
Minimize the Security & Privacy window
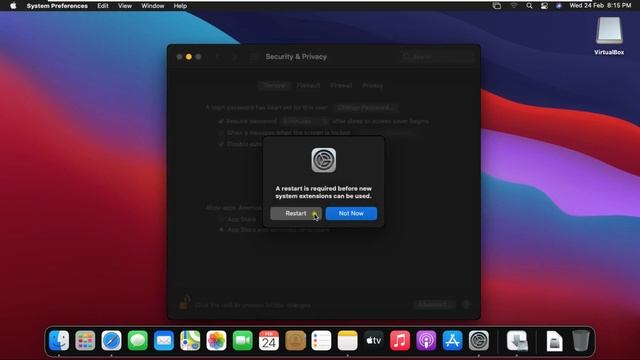click(x=189, y=57)
